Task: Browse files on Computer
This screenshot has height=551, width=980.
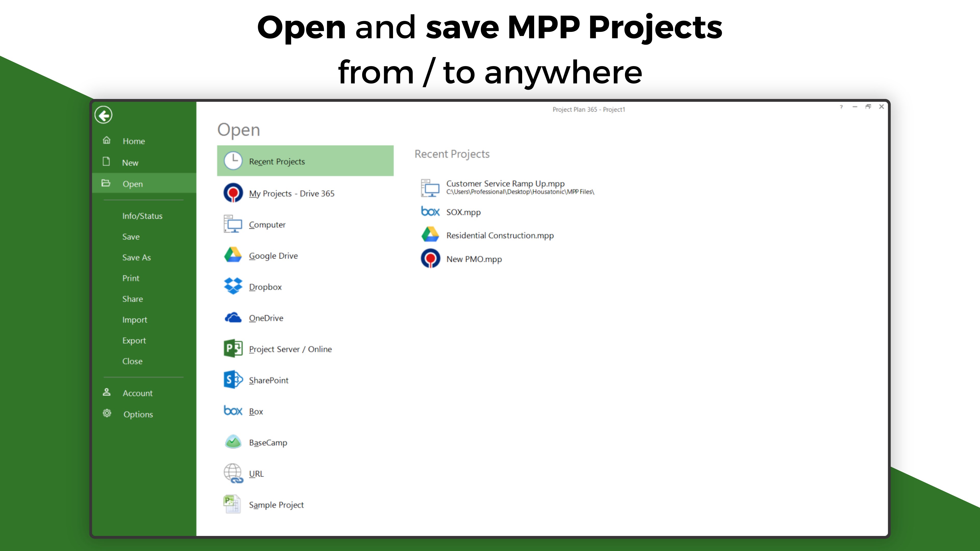Action: point(267,224)
